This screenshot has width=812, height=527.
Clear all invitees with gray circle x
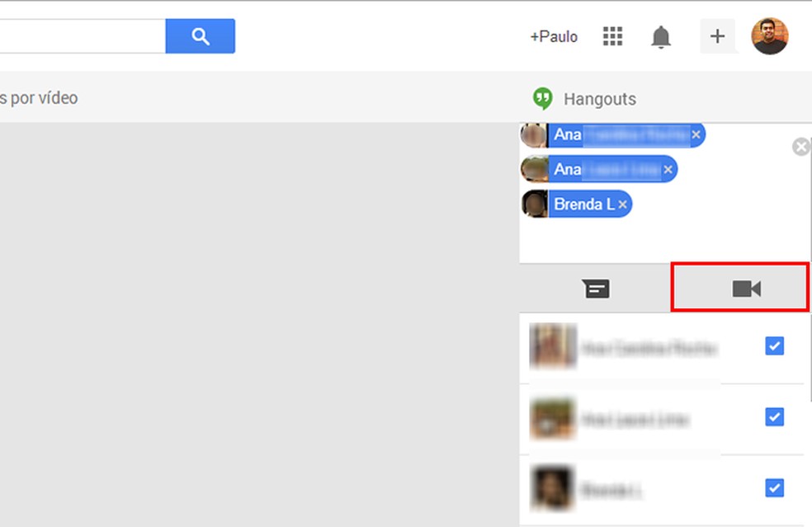801,147
